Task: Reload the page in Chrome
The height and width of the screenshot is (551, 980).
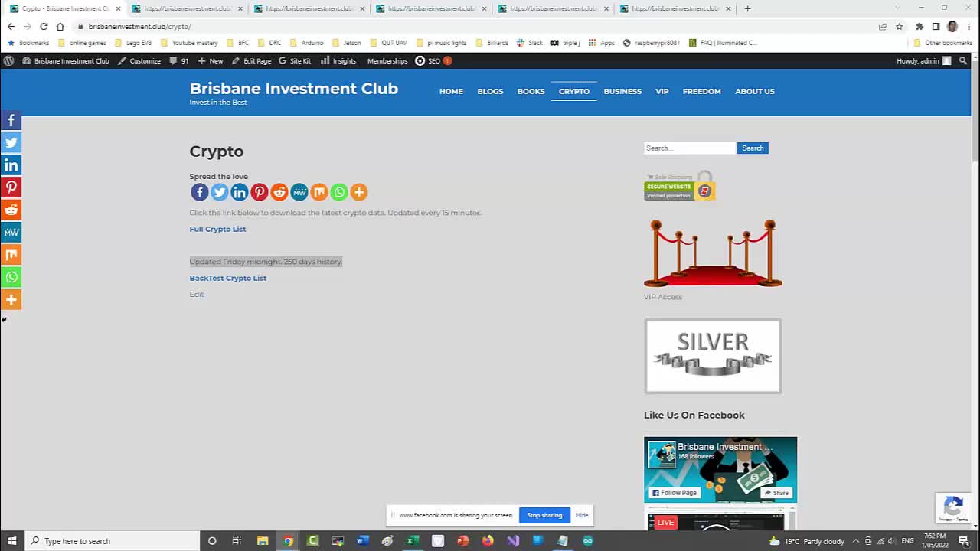Action: click(x=44, y=26)
